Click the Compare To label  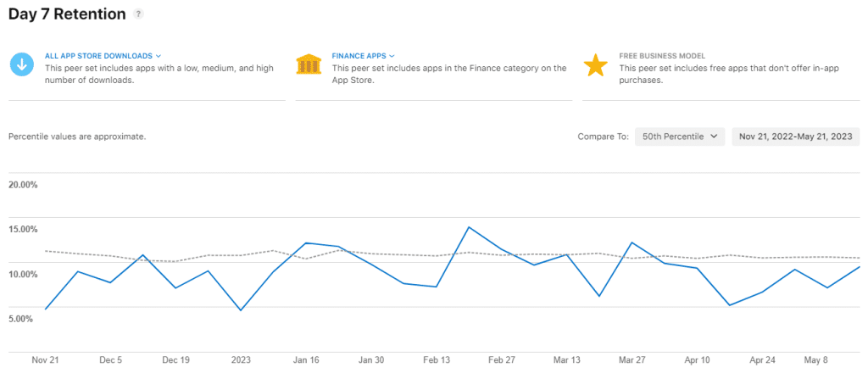(603, 137)
